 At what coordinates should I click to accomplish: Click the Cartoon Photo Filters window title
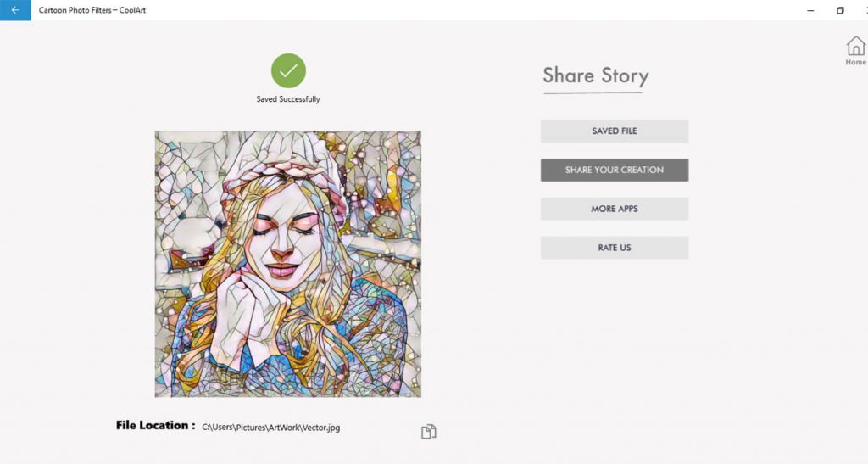(92, 10)
